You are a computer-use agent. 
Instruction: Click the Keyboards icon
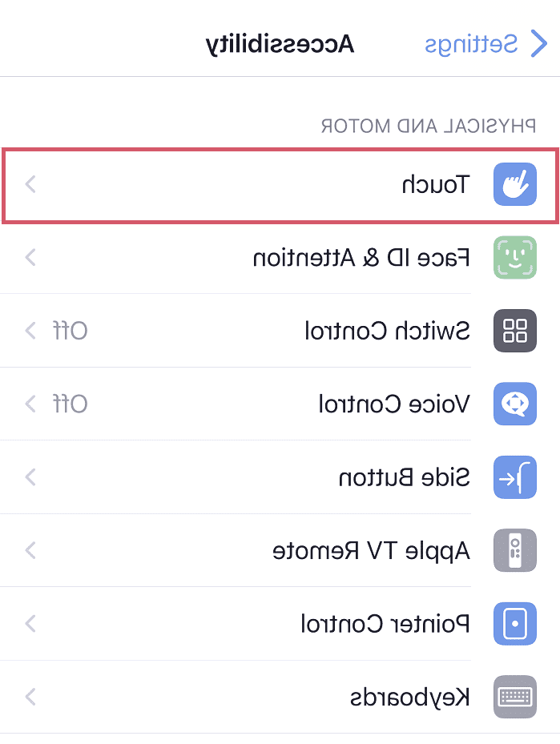pos(515,696)
